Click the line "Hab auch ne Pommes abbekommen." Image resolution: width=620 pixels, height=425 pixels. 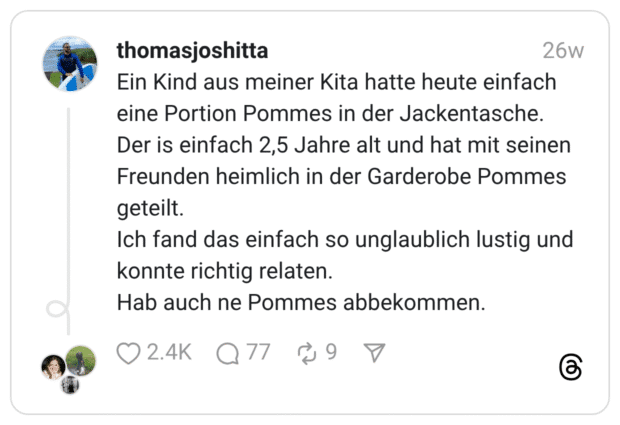tap(301, 302)
